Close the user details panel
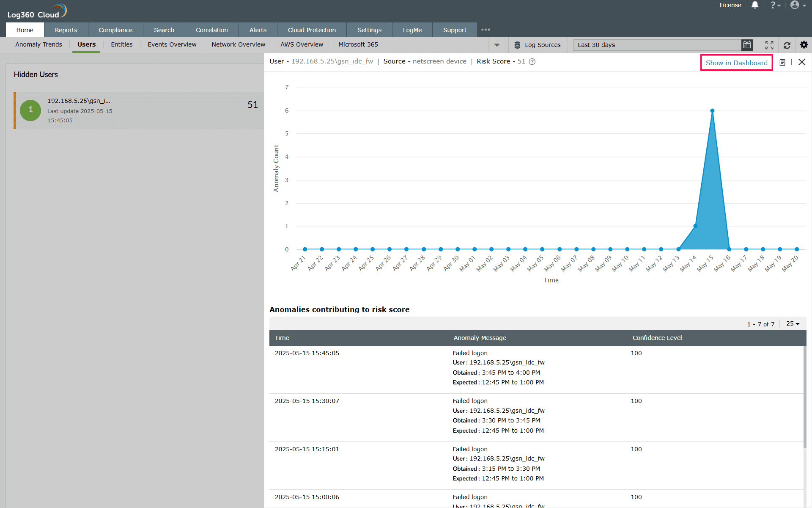The height and width of the screenshot is (508, 812). 802,62
